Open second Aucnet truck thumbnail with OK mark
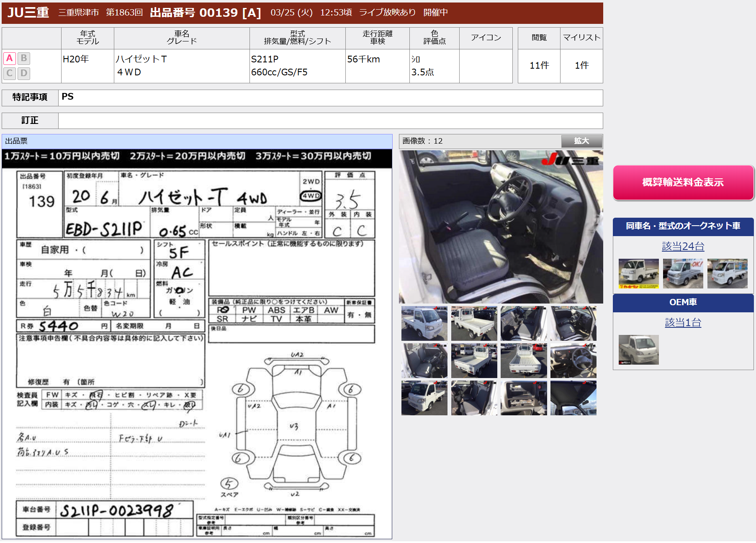The height and width of the screenshot is (543, 756). point(683,273)
